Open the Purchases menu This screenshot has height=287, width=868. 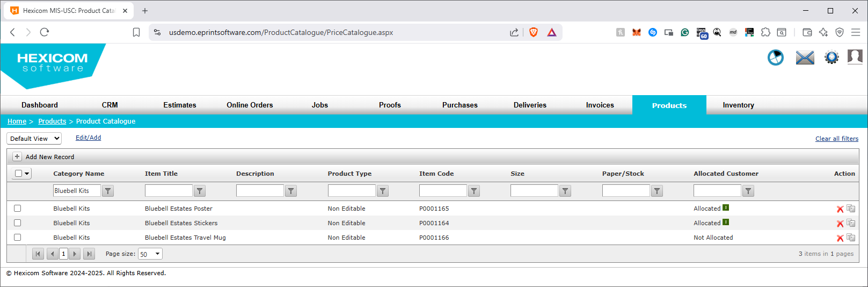point(460,105)
